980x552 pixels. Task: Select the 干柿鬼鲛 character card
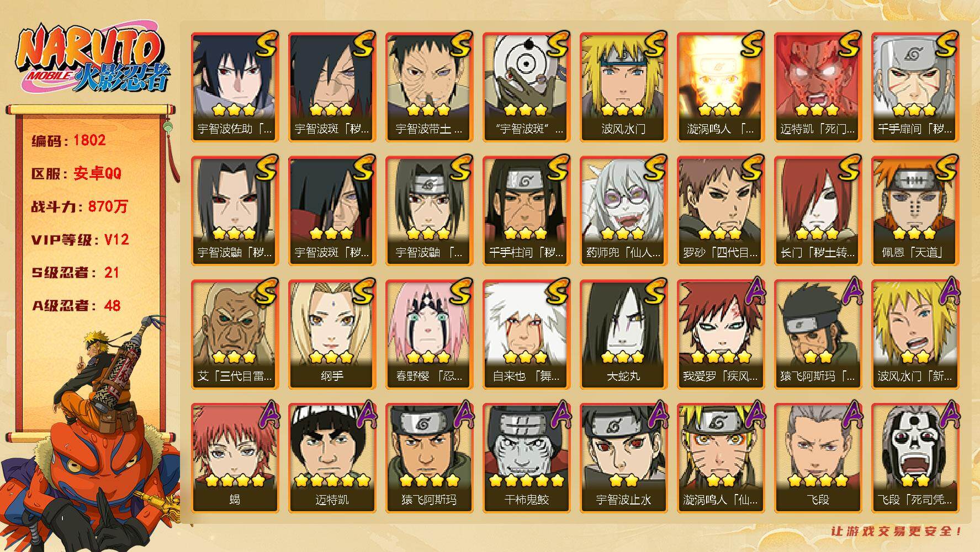[526, 458]
